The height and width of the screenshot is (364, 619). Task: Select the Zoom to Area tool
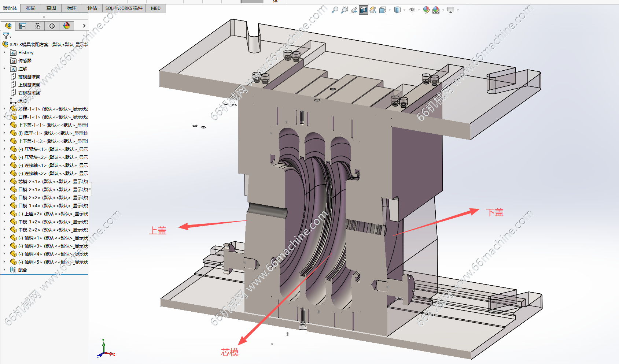344,10
